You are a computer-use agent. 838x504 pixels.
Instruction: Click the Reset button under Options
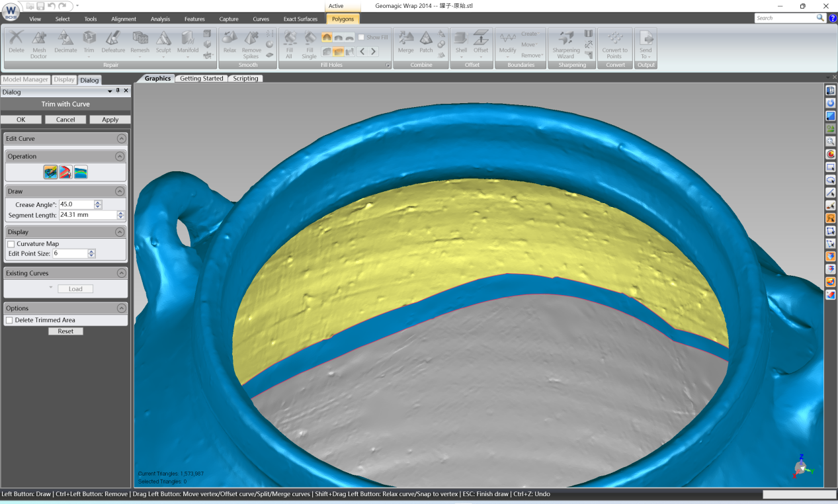65,331
